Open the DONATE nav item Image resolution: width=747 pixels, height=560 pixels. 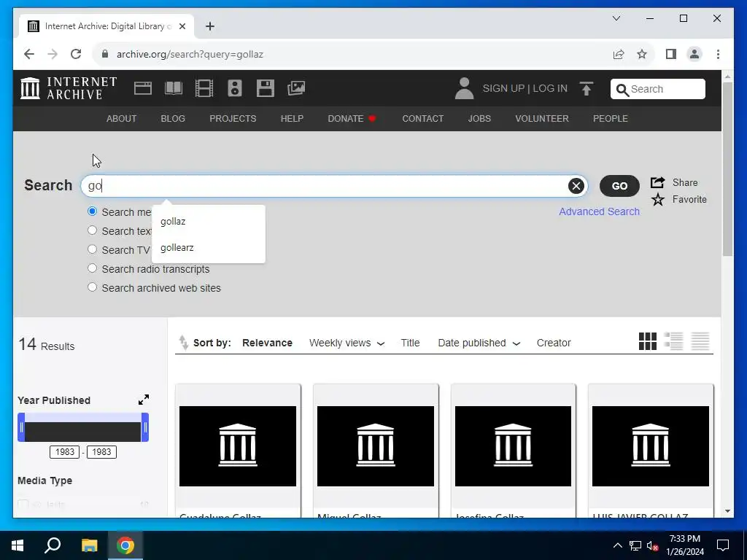[x=352, y=119]
